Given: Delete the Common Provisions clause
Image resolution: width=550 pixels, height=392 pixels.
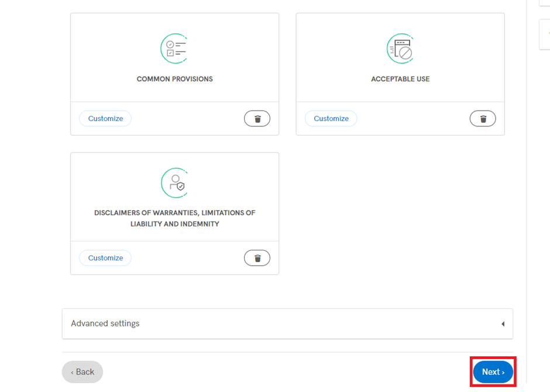Looking at the screenshot, I should (257, 119).
